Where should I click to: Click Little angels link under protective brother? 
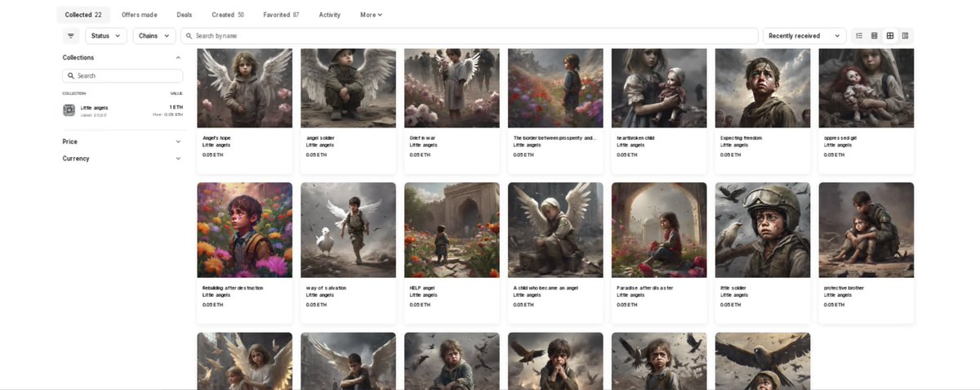[x=838, y=295]
